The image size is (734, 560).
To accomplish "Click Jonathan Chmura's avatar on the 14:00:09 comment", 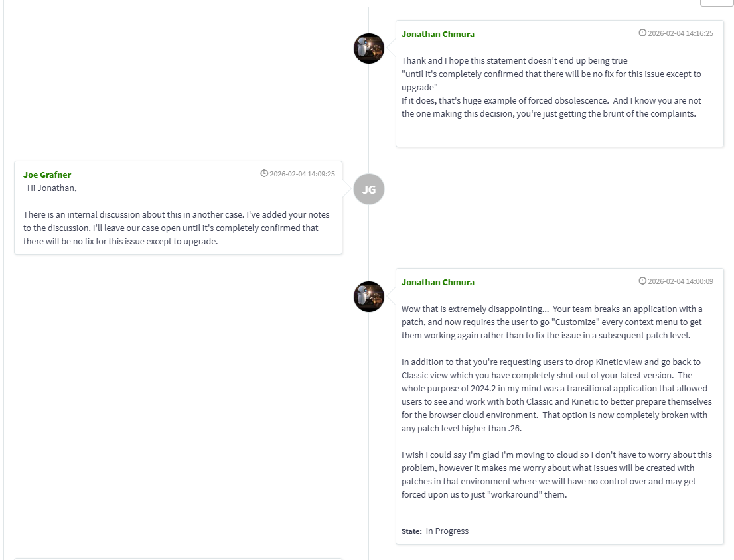I will 369,297.
